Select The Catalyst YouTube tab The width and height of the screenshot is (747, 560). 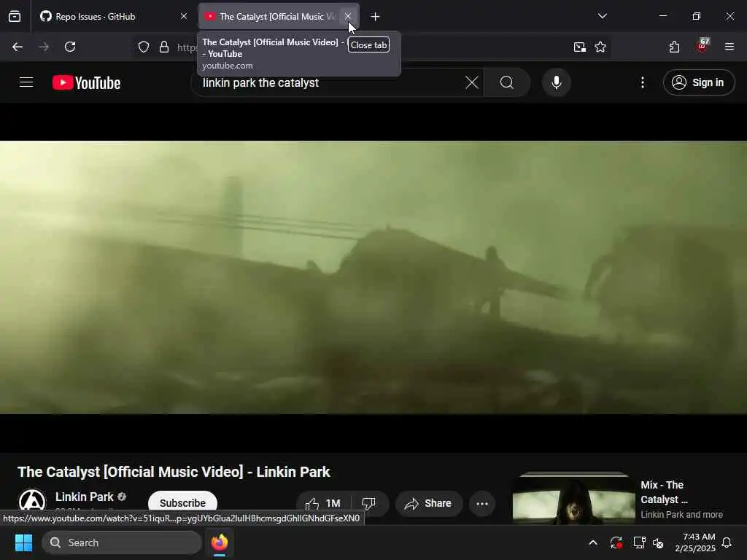coord(279,17)
